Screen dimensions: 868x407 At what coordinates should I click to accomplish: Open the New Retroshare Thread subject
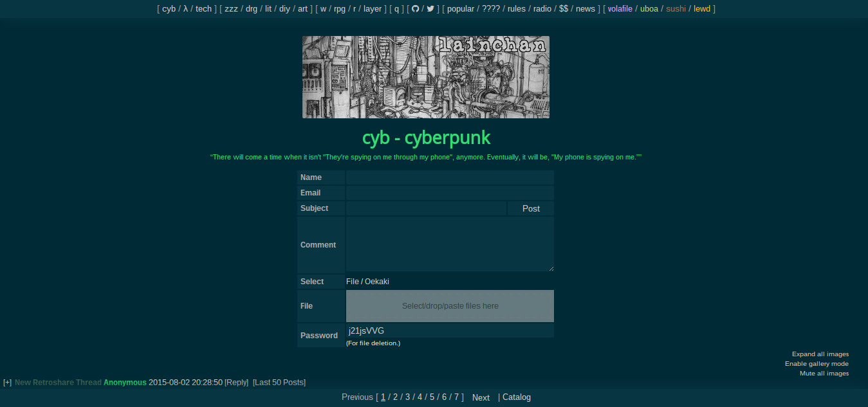click(x=58, y=383)
